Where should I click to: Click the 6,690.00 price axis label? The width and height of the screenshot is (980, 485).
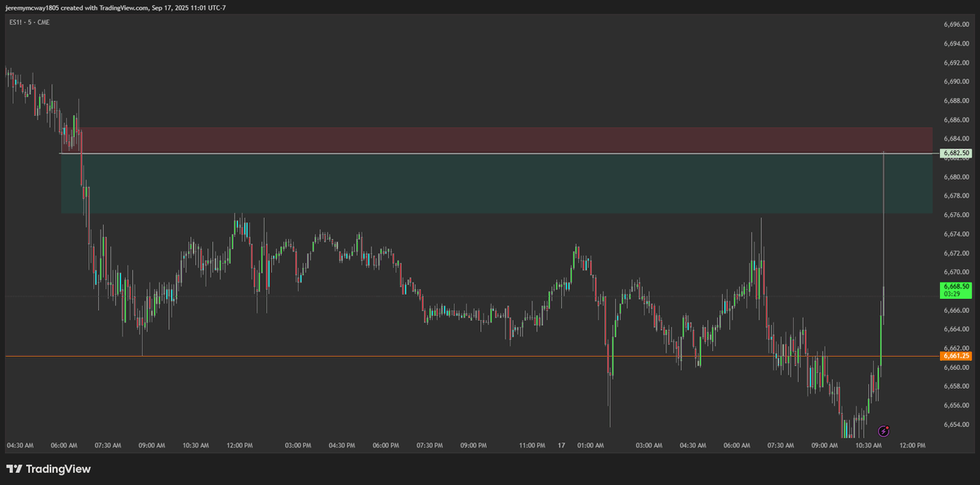point(955,82)
